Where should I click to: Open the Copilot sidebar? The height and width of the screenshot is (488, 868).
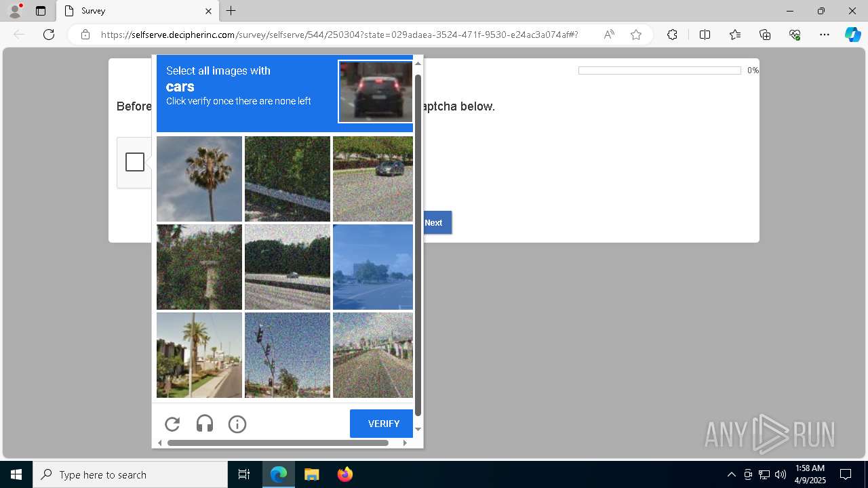click(852, 35)
